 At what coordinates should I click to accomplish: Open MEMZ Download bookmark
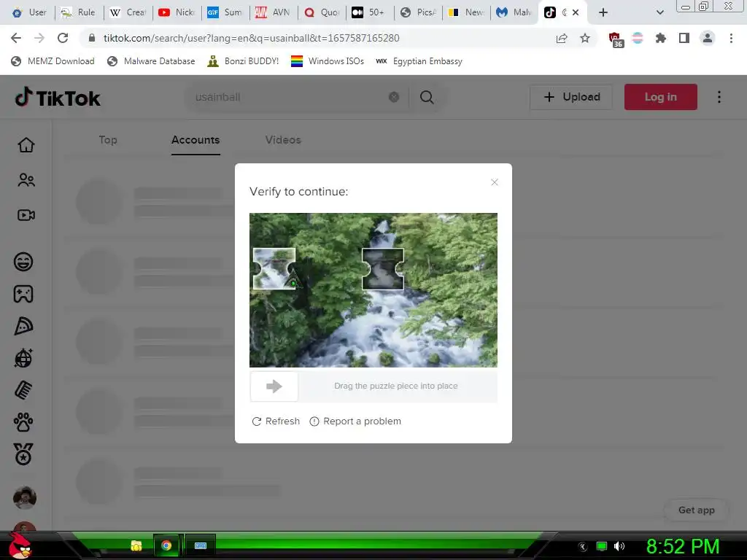tap(53, 61)
